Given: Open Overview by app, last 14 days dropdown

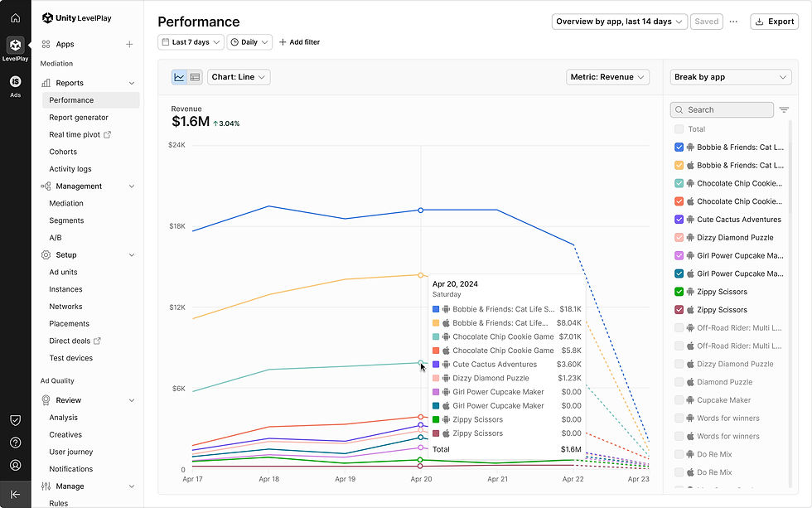Looking at the screenshot, I should pos(620,22).
